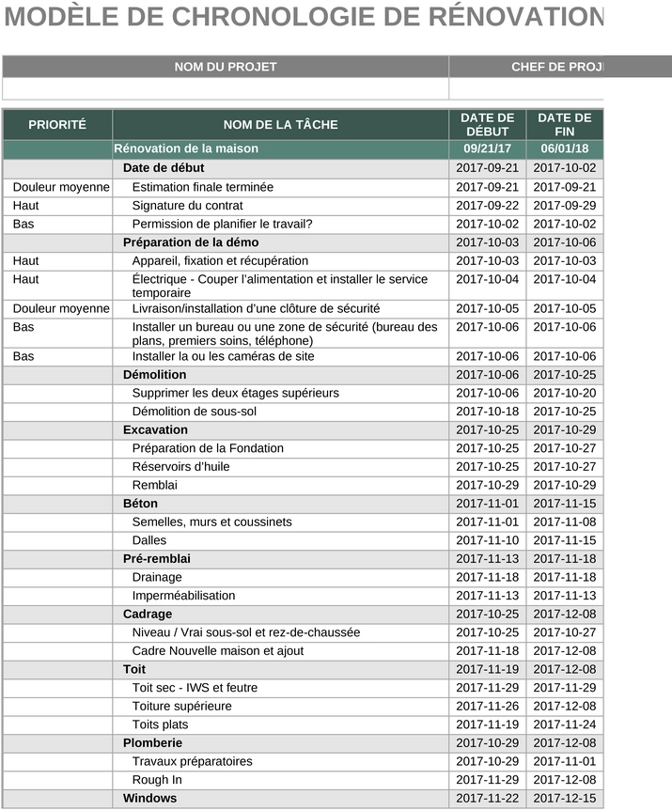Click start date 2017-11-10 of Dalles

487,540
